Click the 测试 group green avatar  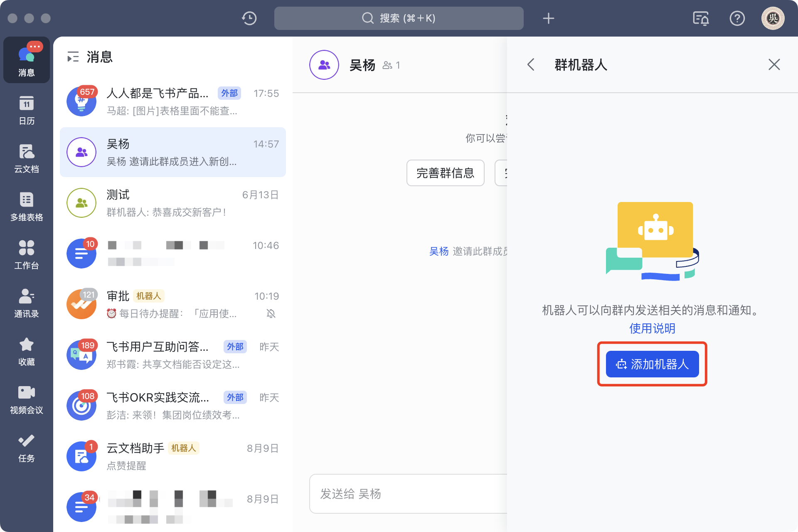pyautogui.click(x=81, y=203)
